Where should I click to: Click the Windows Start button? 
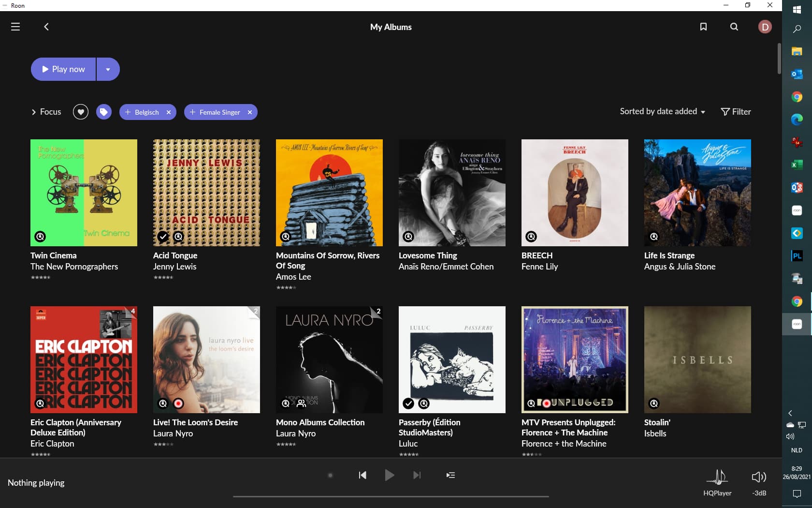click(x=797, y=10)
